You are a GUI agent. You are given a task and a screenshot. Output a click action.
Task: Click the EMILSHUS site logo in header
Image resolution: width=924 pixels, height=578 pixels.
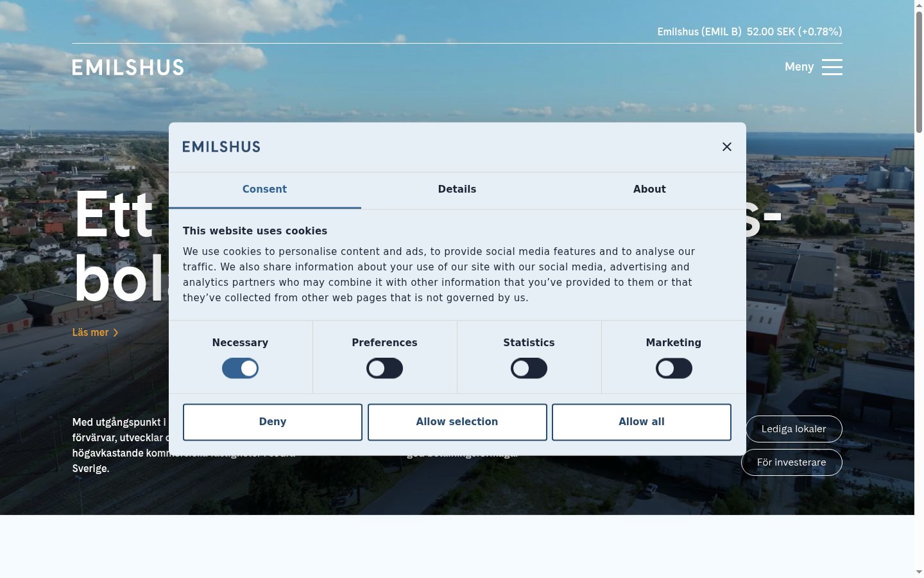(x=128, y=67)
